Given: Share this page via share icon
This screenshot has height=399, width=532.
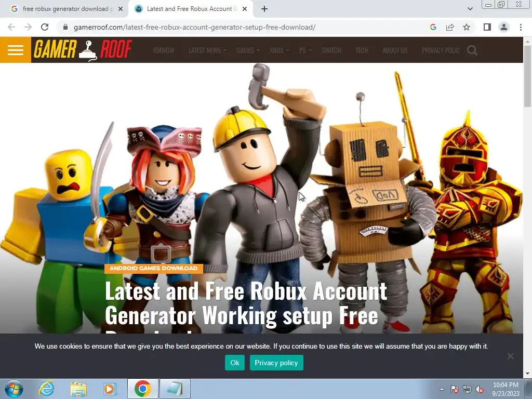Looking at the screenshot, I should (x=450, y=27).
